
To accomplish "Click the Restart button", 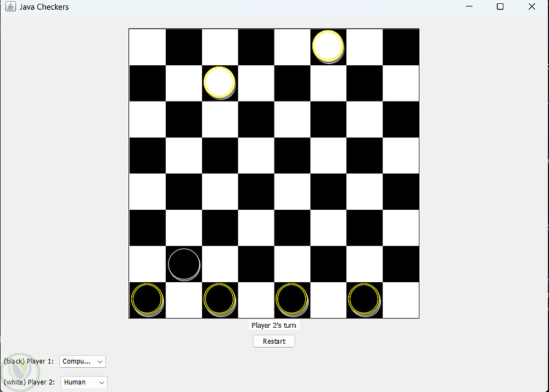I will click(274, 341).
